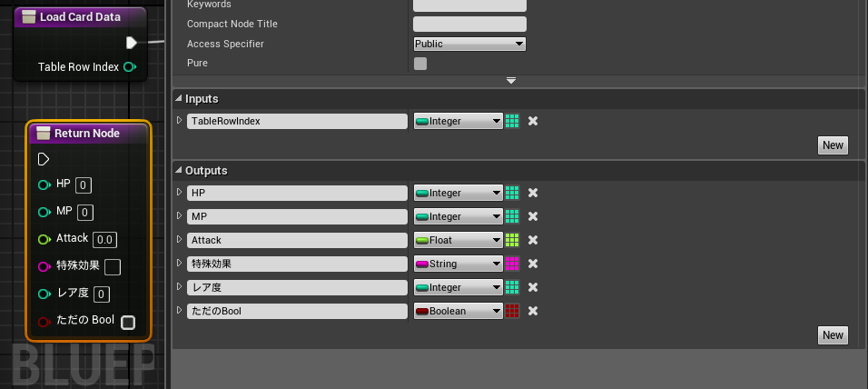Expand the TableRowIndex input row details
Image resolution: width=868 pixels, height=389 pixels.
coord(179,120)
